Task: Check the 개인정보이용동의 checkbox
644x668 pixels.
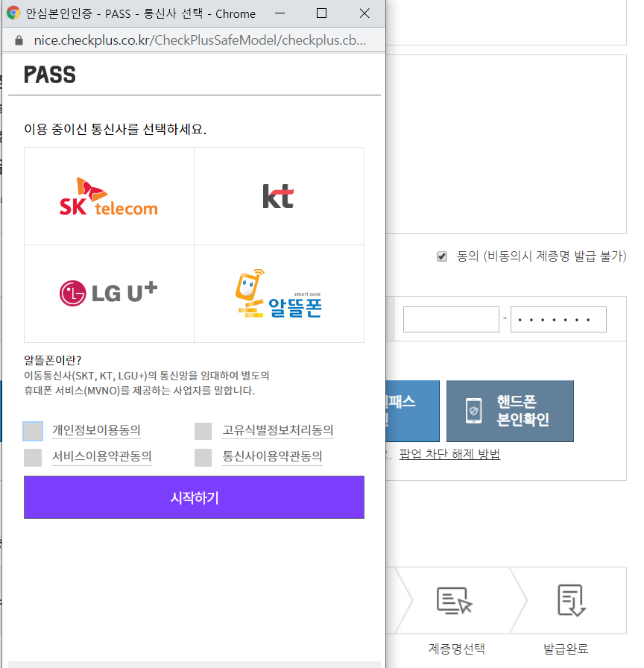Action: (33, 431)
